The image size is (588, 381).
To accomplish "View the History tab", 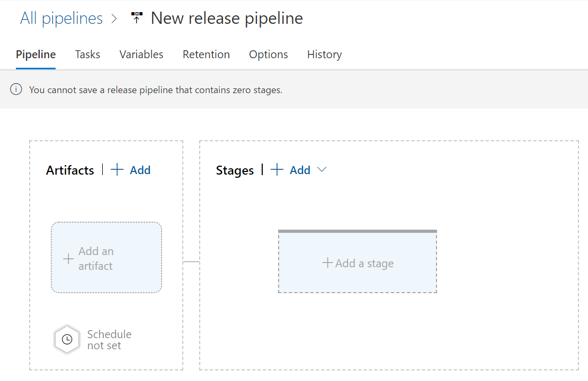I will pyautogui.click(x=324, y=55).
